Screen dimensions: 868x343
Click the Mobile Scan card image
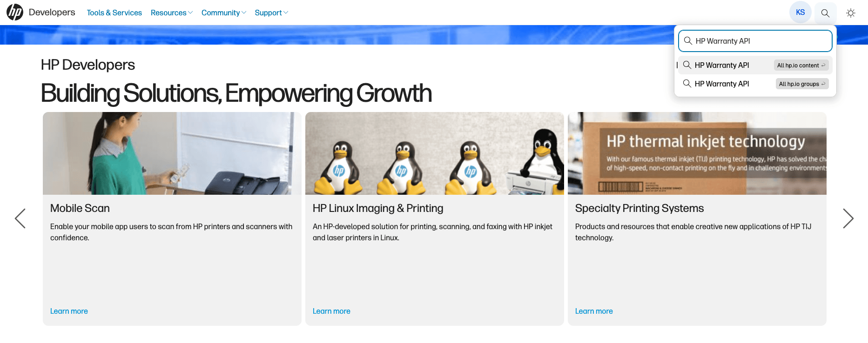click(x=172, y=153)
